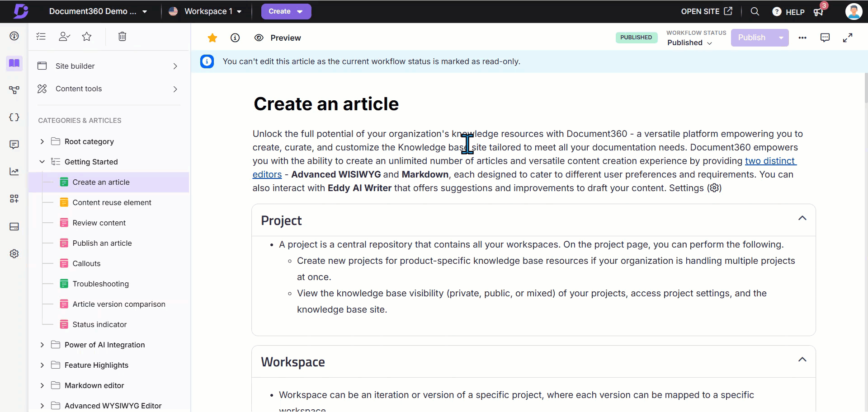Expand the Markdown editor folder

[x=42, y=385]
